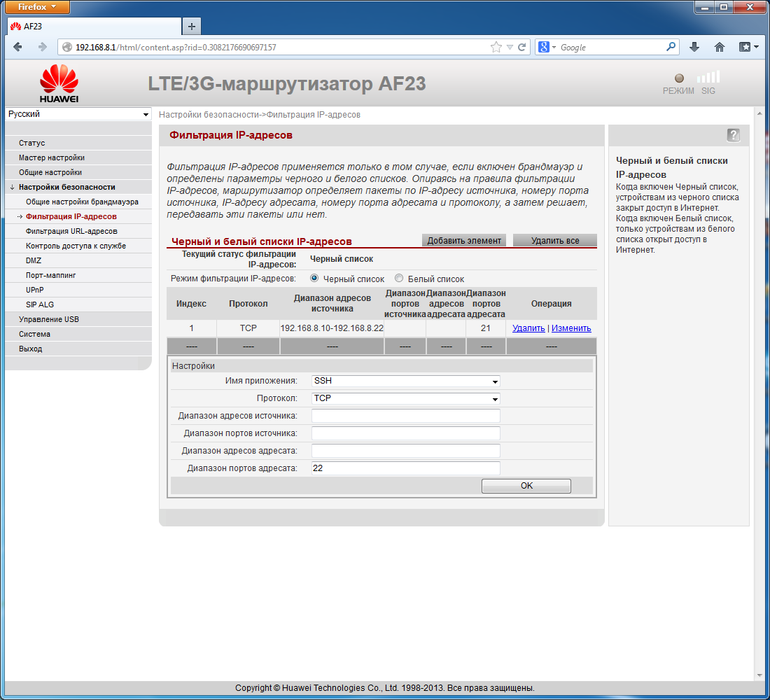Screen dimensions: 770x700
Task: Click the 192.168.8.10-192.168.8.22 table cell
Action: pos(332,328)
